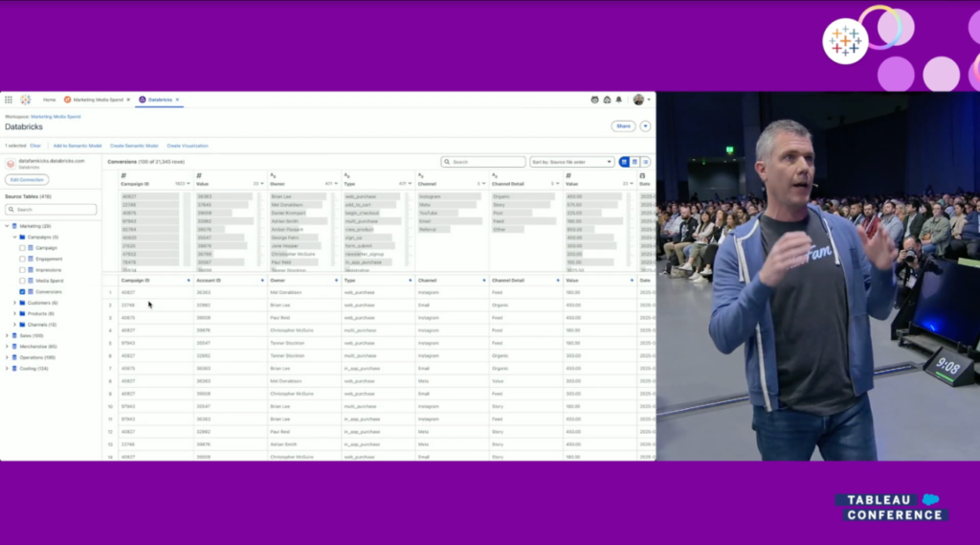This screenshot has width=980, height=545.
Task: Select the Impressions table label
Action: click(x=48, y=270)
